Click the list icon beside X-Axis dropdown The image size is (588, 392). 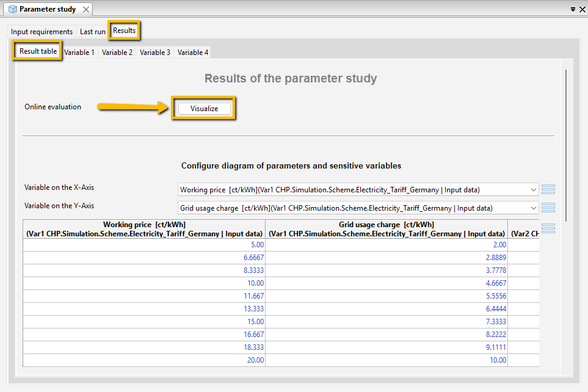pos(548,189)
